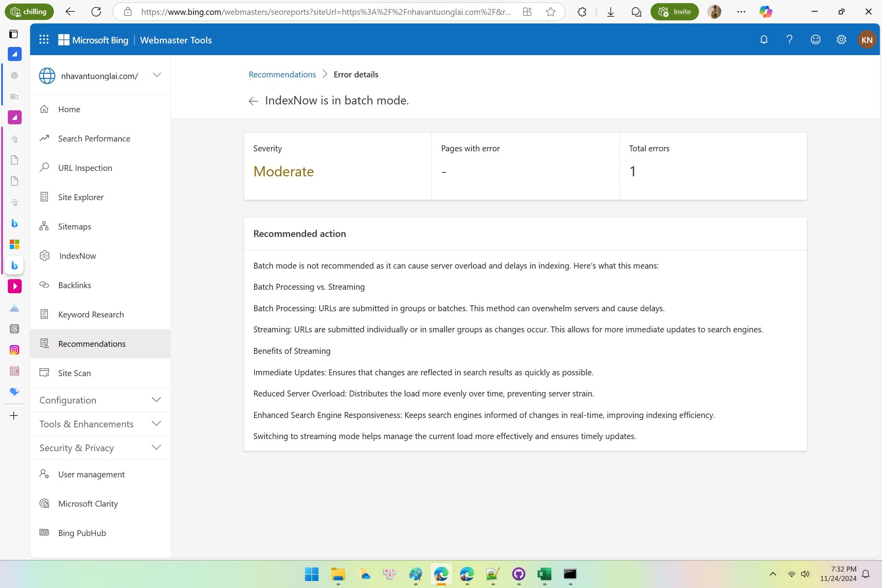Click the green Invite button

pyautogui.click(x=674, y=12)
